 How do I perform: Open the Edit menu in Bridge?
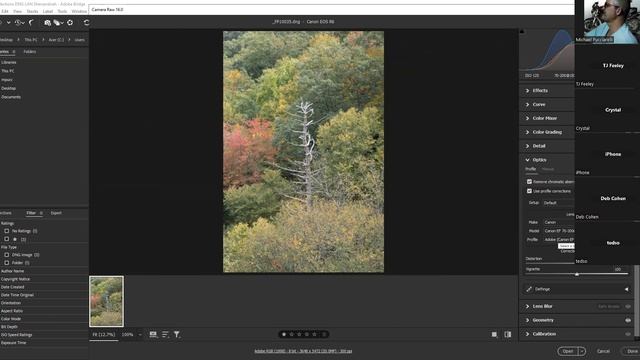(x=5, y=11)
